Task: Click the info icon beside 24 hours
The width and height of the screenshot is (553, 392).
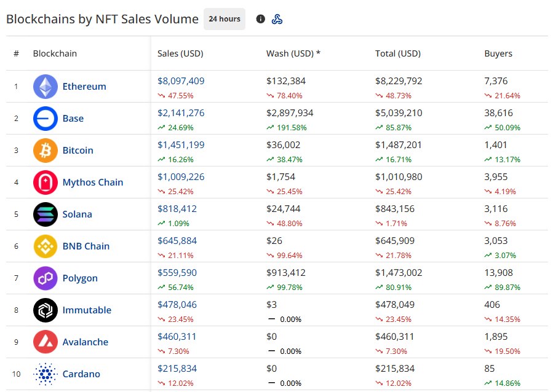Action: coord(260,19)
